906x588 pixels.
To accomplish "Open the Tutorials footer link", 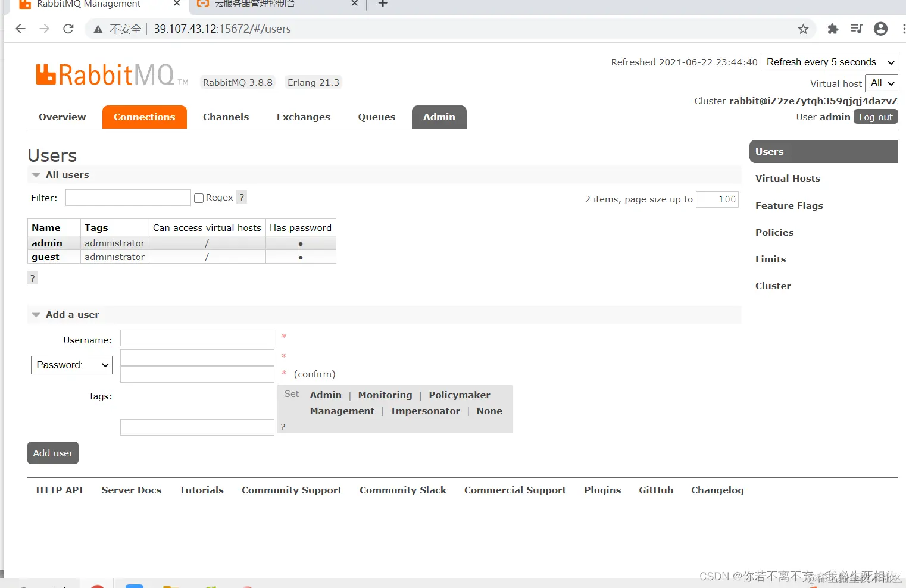I will click(x=202, y=490).
